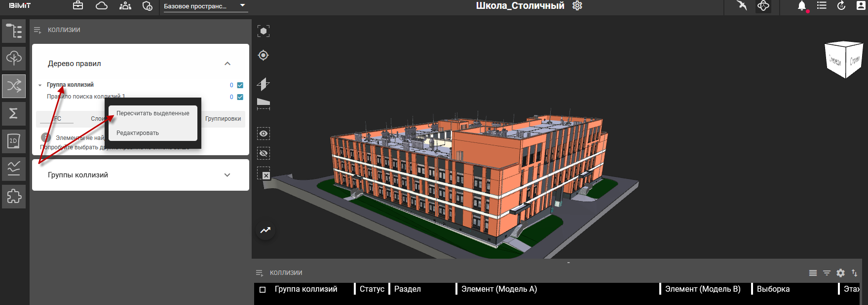Open the model tree sidebar icon

(x=14, y=31)
